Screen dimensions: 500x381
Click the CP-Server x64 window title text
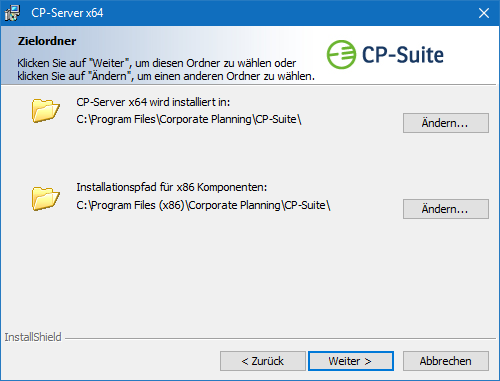coord(67,13)
